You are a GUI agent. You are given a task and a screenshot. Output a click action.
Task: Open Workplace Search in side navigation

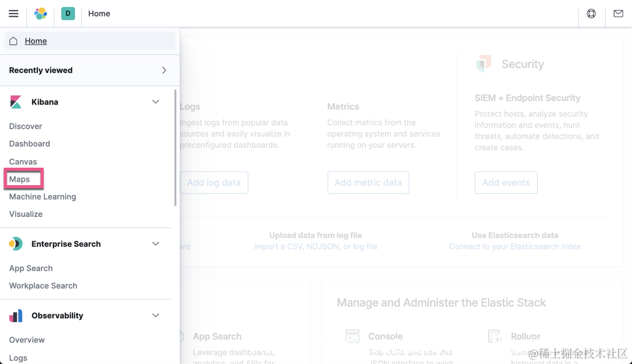(43, 285)
